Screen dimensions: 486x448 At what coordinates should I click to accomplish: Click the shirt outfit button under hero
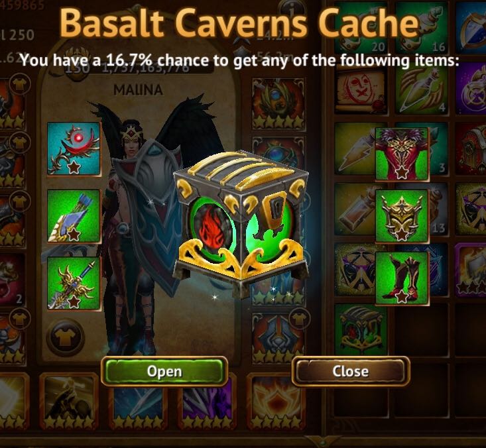pyautogui.click(x=66, y=337)
